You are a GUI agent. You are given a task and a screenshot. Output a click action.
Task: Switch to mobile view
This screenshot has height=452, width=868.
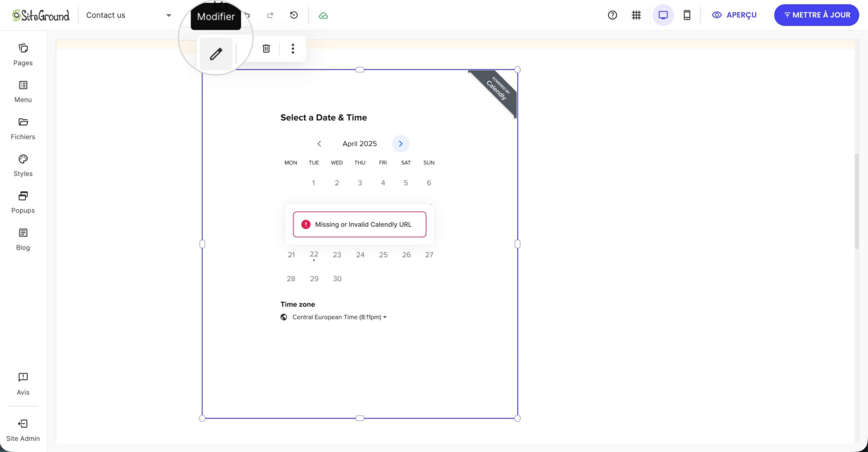click(687, 15)
